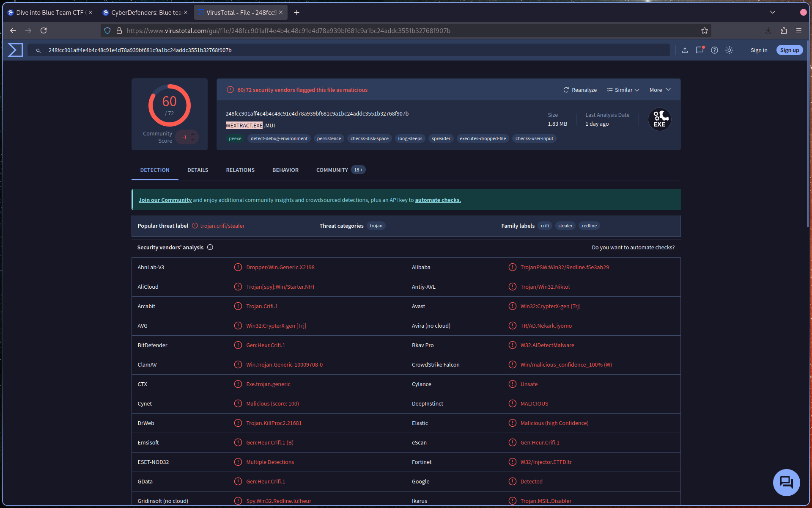Close the CyberDefenders tab
This screenshot has width=812, height=508.
[x=186, y=13]
